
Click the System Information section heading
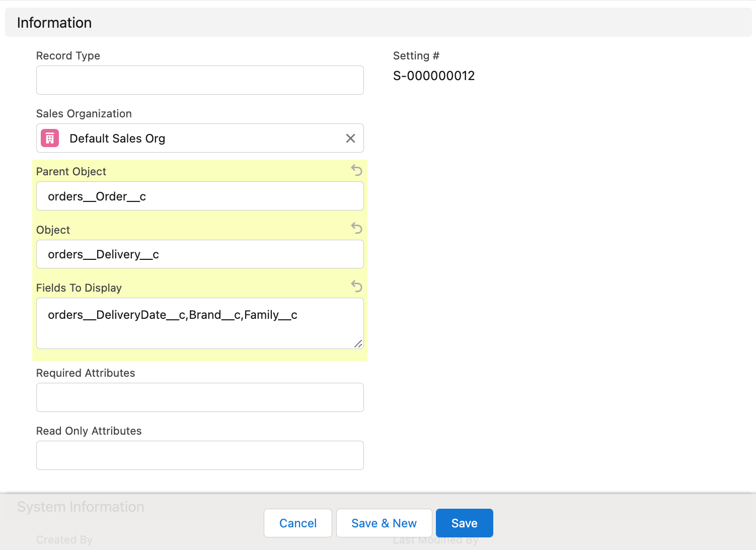click(x=81, y=507)
